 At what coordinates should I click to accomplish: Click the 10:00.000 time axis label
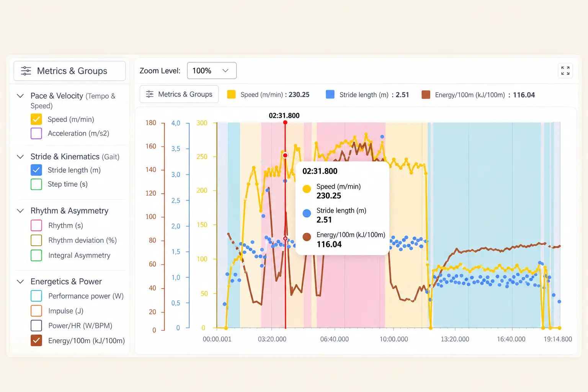(x=394, y=339)
